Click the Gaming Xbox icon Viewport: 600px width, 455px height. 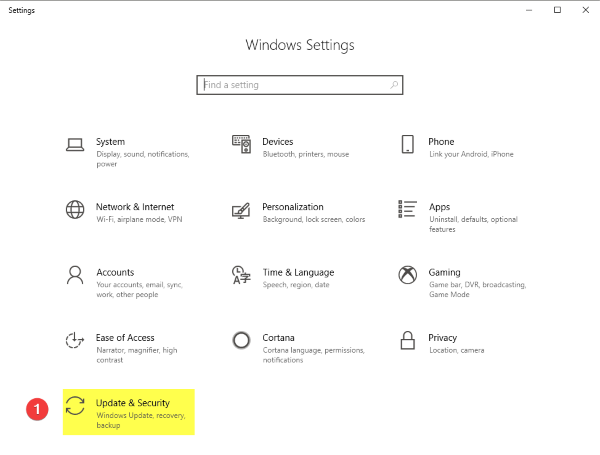click(408, 275)
